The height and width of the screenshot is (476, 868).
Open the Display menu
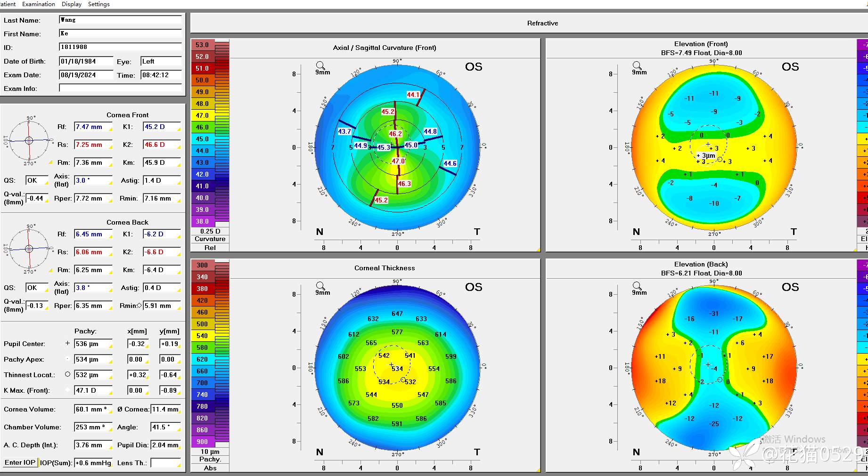click(x=72, y=4)
